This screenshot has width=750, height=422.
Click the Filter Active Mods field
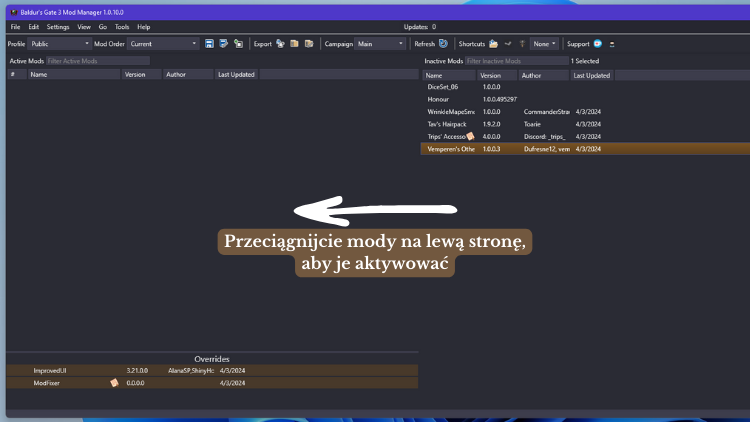coord(98,61)
